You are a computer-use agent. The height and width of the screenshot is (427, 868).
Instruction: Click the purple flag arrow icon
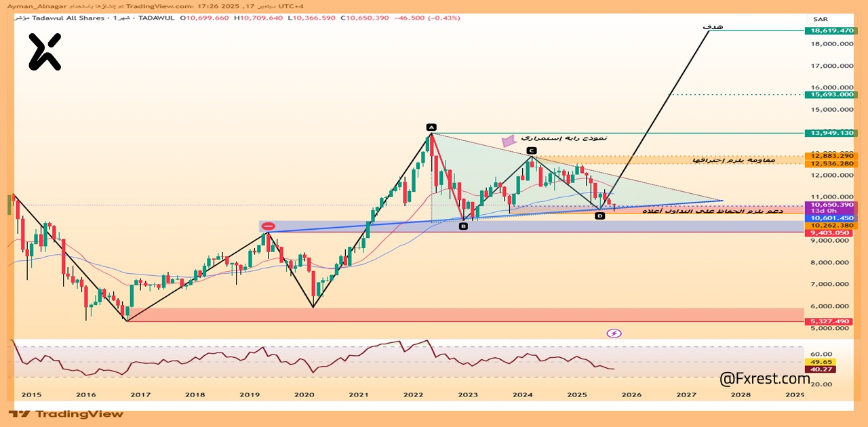(x=508, y=141)
